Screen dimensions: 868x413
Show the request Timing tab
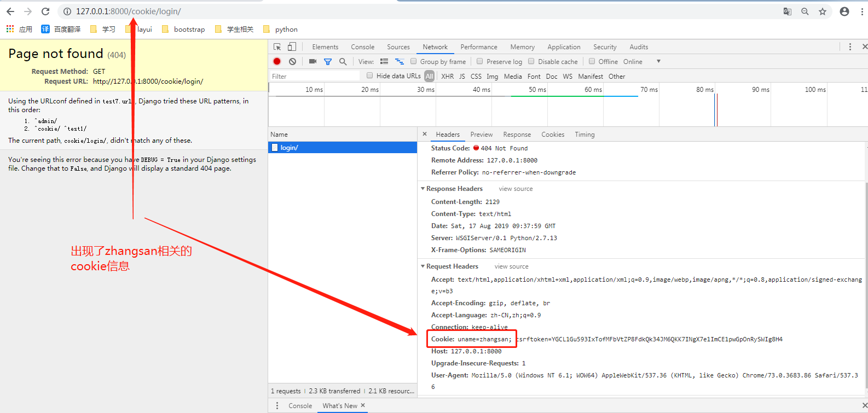pyautogui.click(x=585, y=135)
